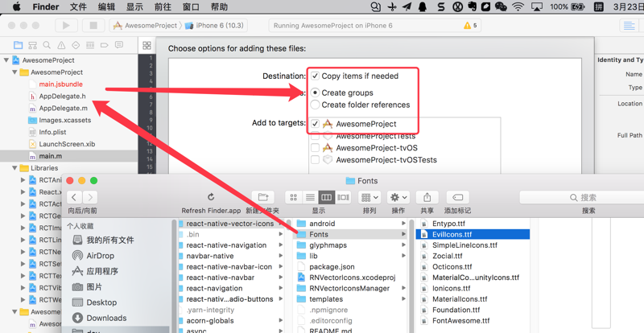Open the Issue navigator warning icon
This screenshot has width=644, height=333.
(61, 45)
